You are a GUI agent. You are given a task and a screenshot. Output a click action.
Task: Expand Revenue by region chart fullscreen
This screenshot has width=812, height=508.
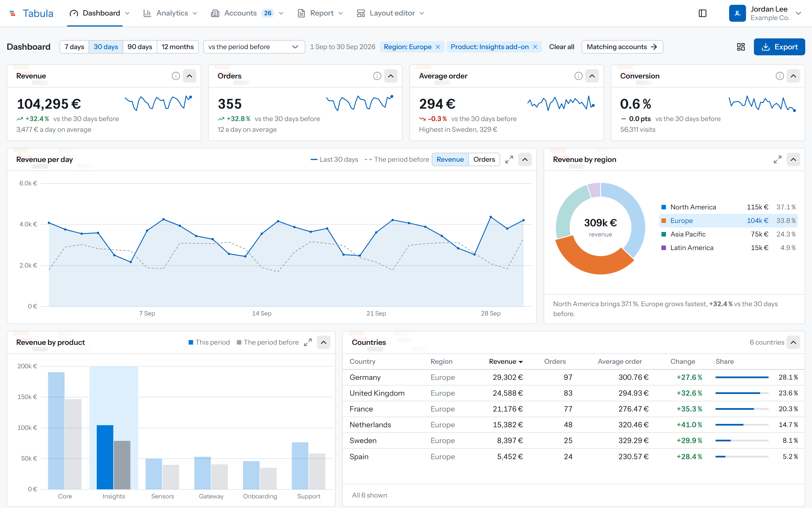tap(777, 159)
